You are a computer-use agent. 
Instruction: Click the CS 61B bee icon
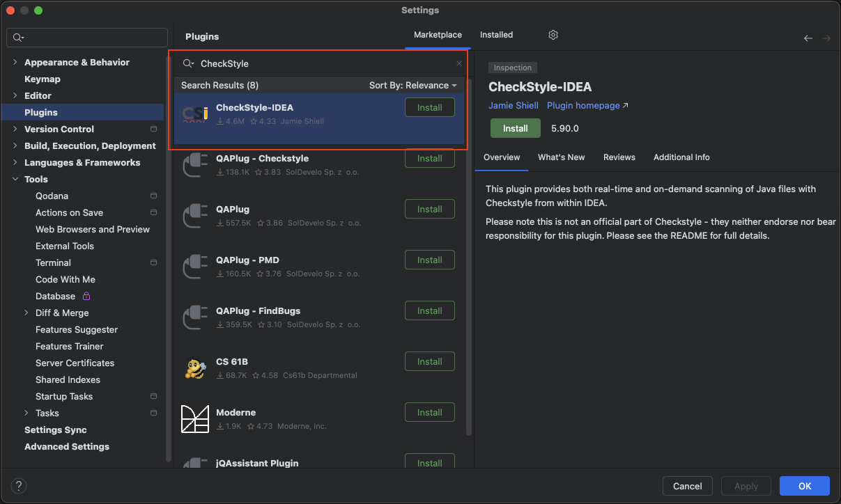tap(195, 368)
